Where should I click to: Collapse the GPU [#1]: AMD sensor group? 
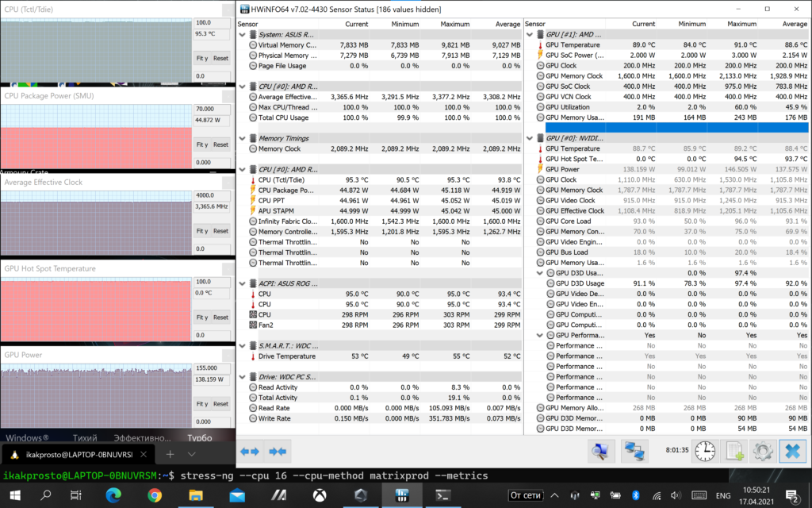point(529,35)
